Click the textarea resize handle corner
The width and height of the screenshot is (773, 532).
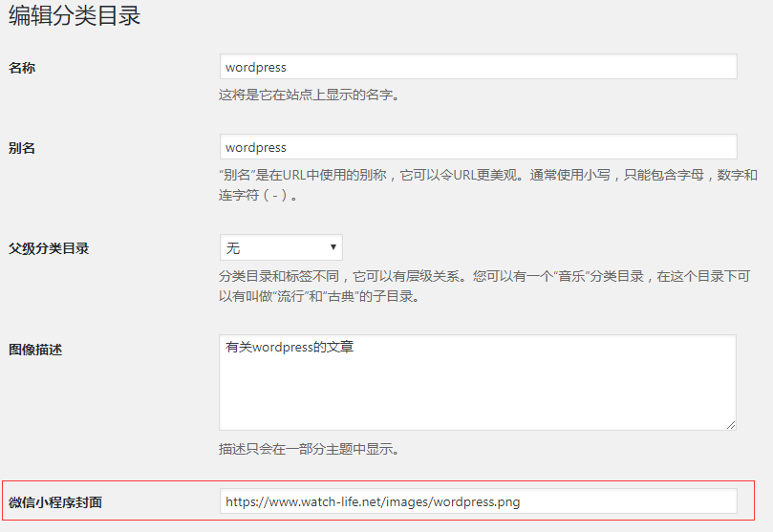tap(730, 424)
